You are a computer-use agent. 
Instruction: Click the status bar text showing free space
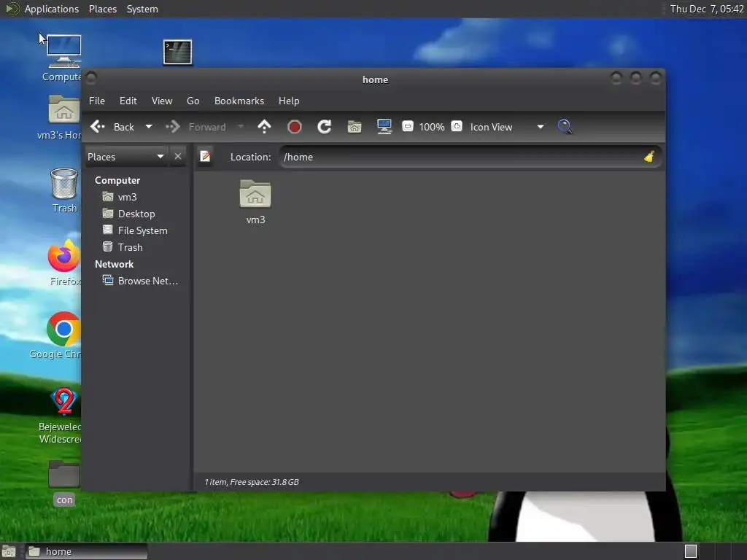(252, 482)
